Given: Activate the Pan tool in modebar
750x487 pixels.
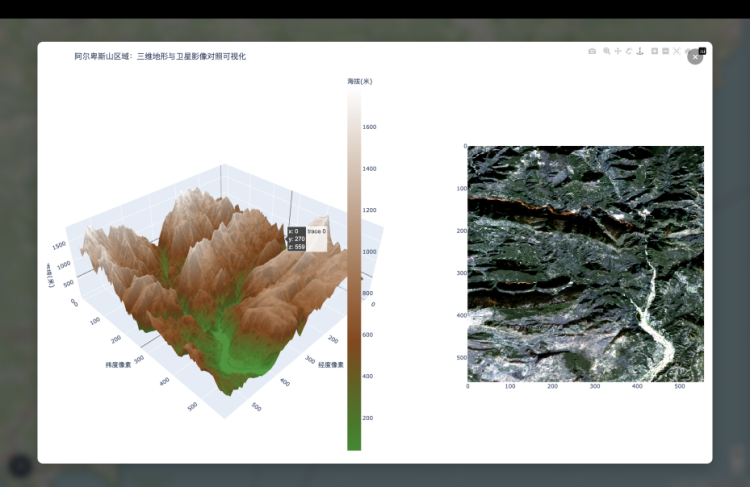Looking at the screenshot, I should tap(617, 51).
